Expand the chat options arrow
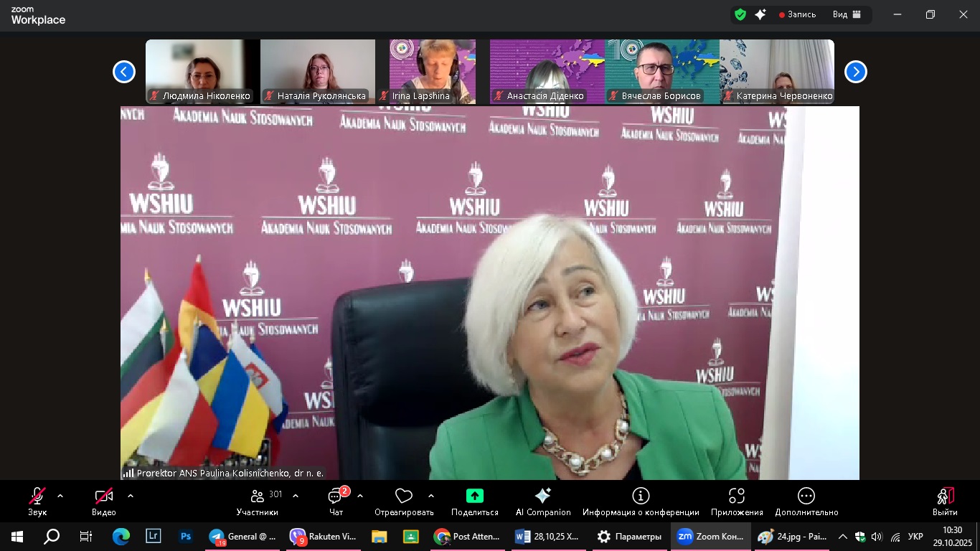The image size is (980, 551). (360, 496)
